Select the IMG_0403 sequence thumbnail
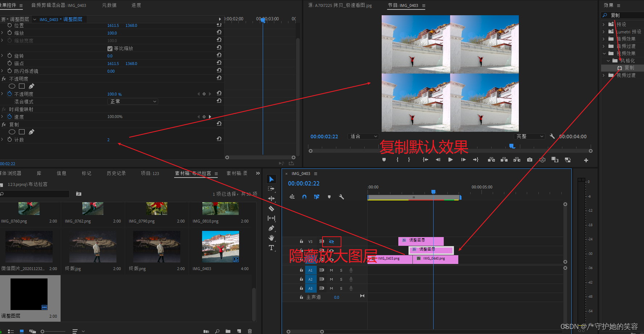This screenshot has height=334, width=644. [x=221, y=247]
